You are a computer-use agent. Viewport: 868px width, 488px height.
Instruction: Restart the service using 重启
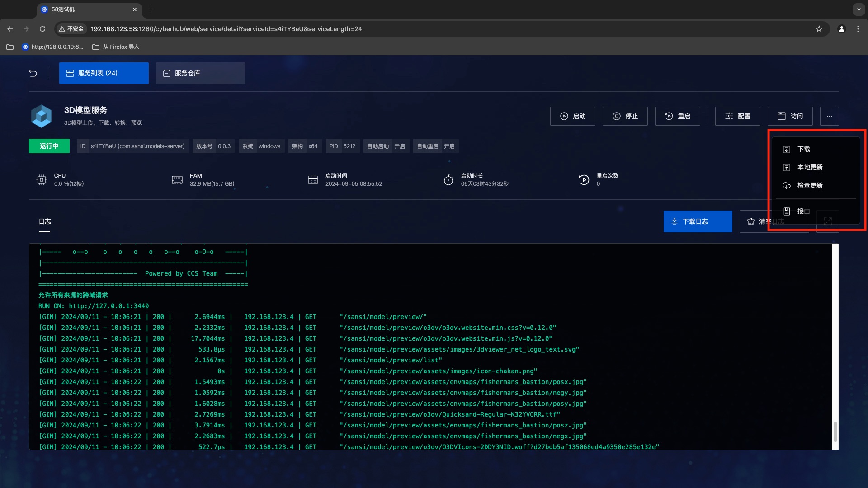[x=677, y=116]
